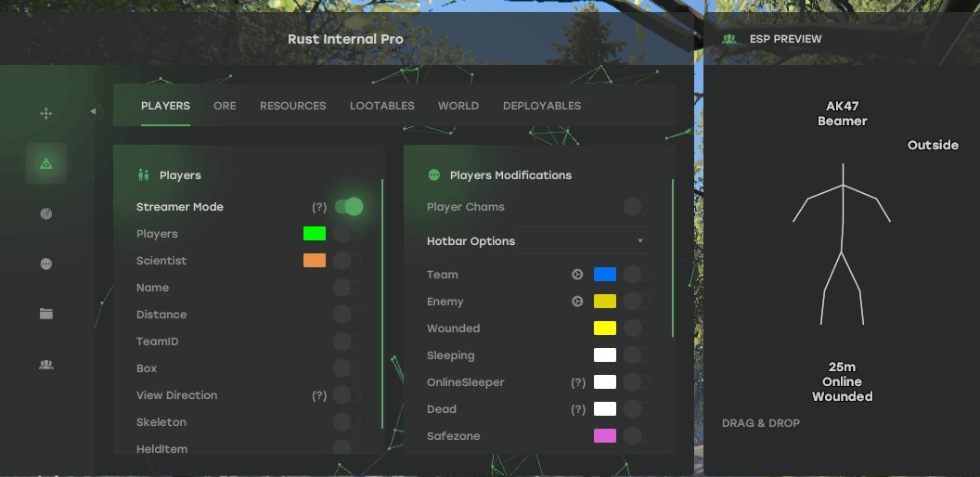Screen dimensions: 980x477
Task: Pick the orange Scientist color swatch
Action: 315,261
